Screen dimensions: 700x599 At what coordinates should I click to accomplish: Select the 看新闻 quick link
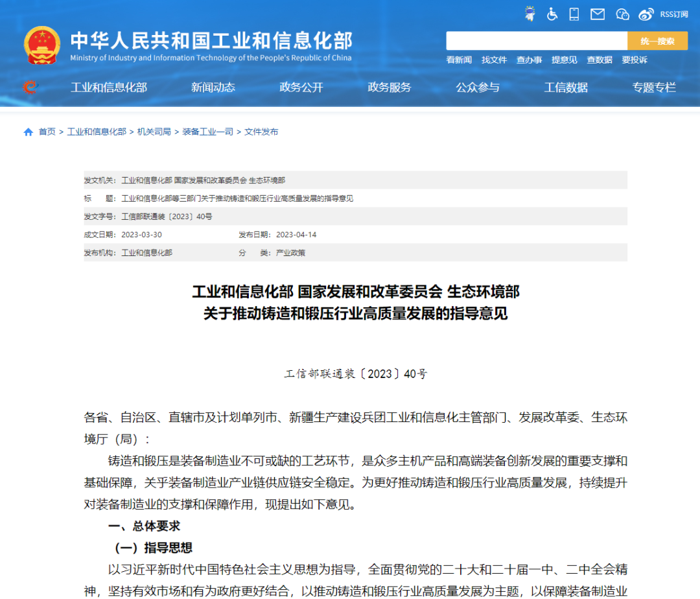click(459, 60)
